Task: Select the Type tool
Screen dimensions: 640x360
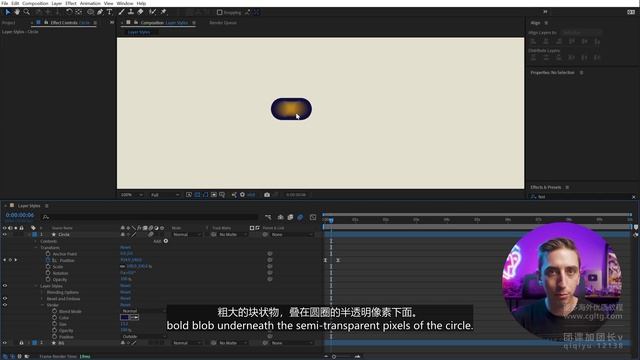Action: (x=109, y=12)
